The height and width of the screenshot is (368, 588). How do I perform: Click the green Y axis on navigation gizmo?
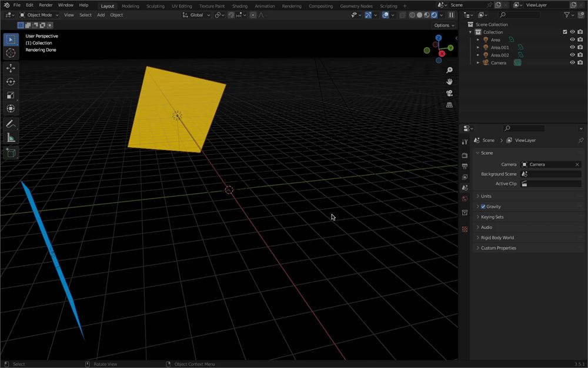450,48
